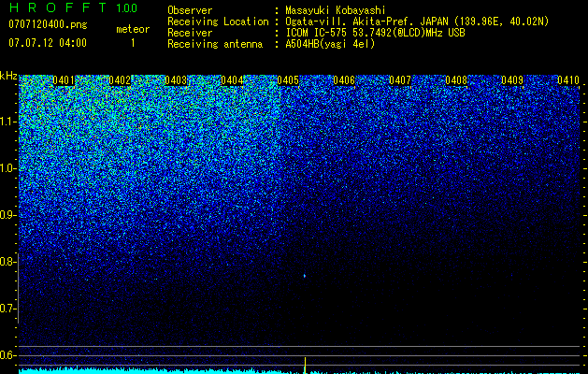Click the 0402 time marker
The height and width of the screenshot is (374, 588).
120,80
